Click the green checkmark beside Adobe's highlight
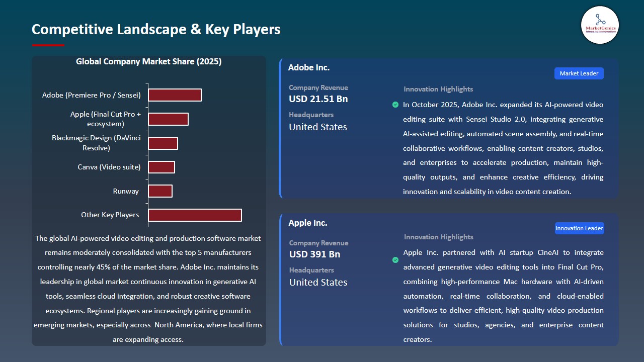This screenshot has height=362, width=644. (x=395, y=105)
